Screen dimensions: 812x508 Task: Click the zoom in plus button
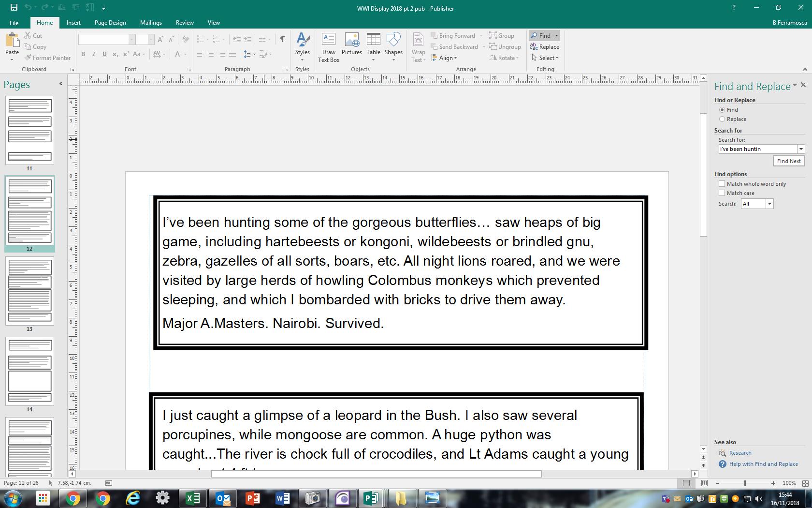pos(773,483)
